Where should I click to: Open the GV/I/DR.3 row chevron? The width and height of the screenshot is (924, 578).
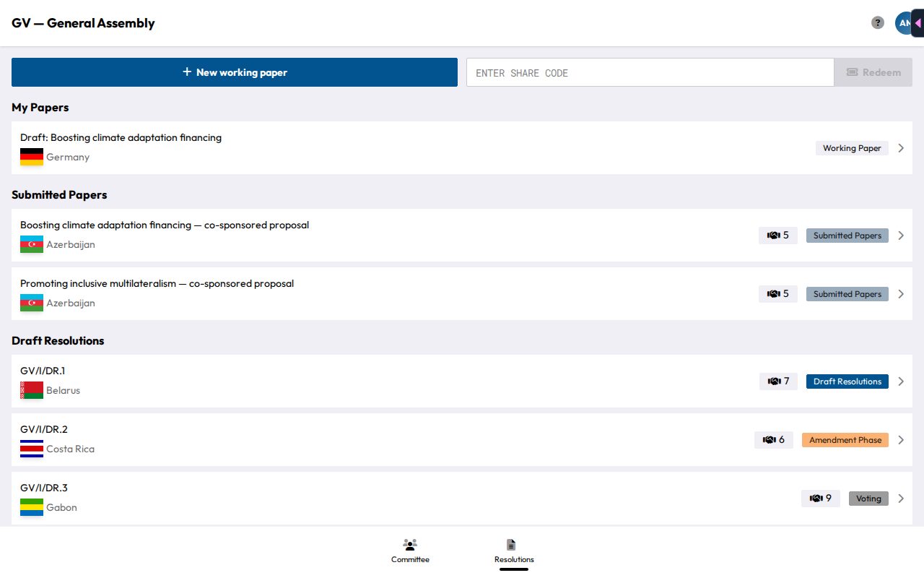[901, 499]
